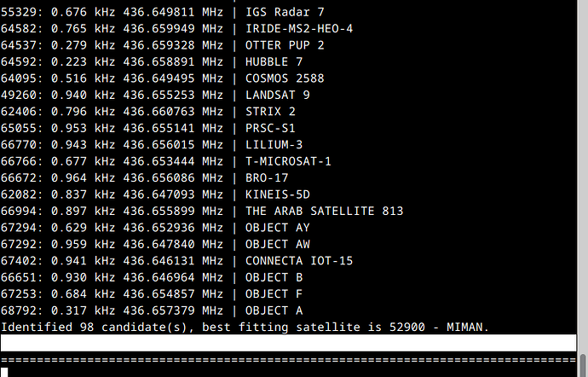Click NORAD ID 66672
The height and width of the screenshot is (377, 588).
pos(19,177)
